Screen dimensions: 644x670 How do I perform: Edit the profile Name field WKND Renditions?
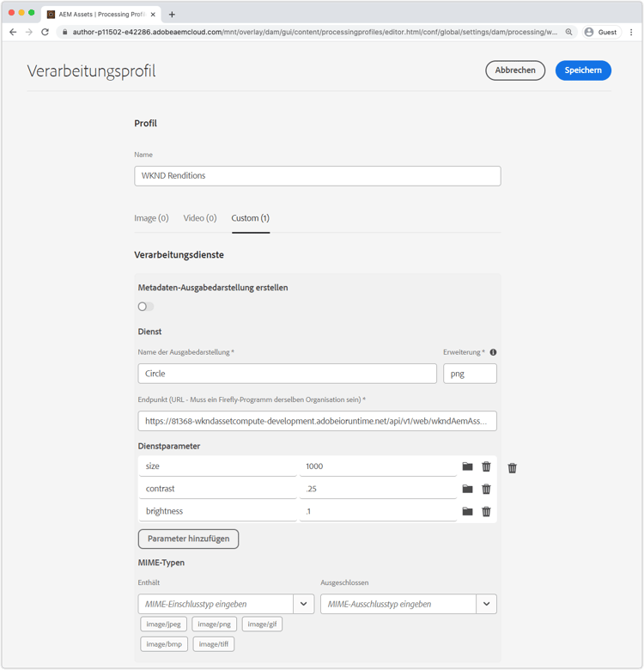tap(318, 175)
